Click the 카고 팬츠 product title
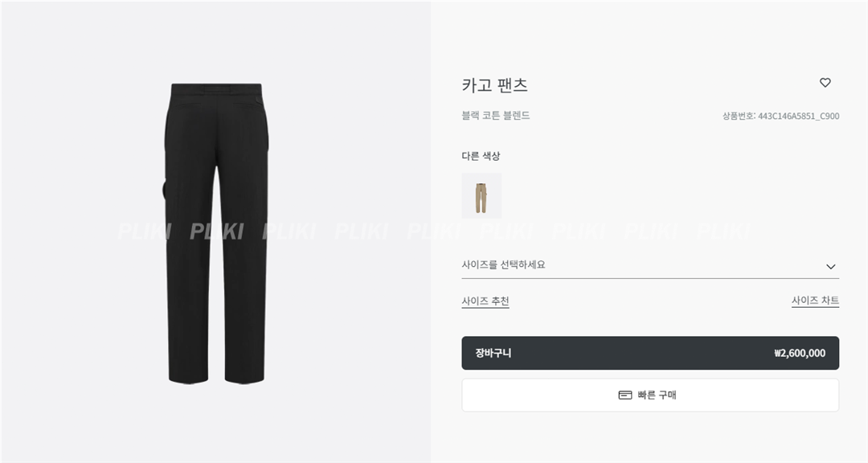Screen dimensions: 868x463 point(494,85)
